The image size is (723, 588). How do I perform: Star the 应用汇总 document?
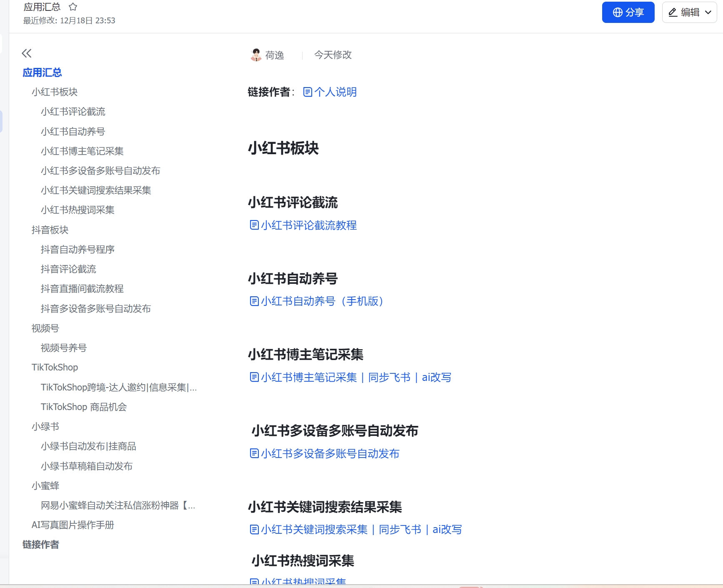point(73,7)
